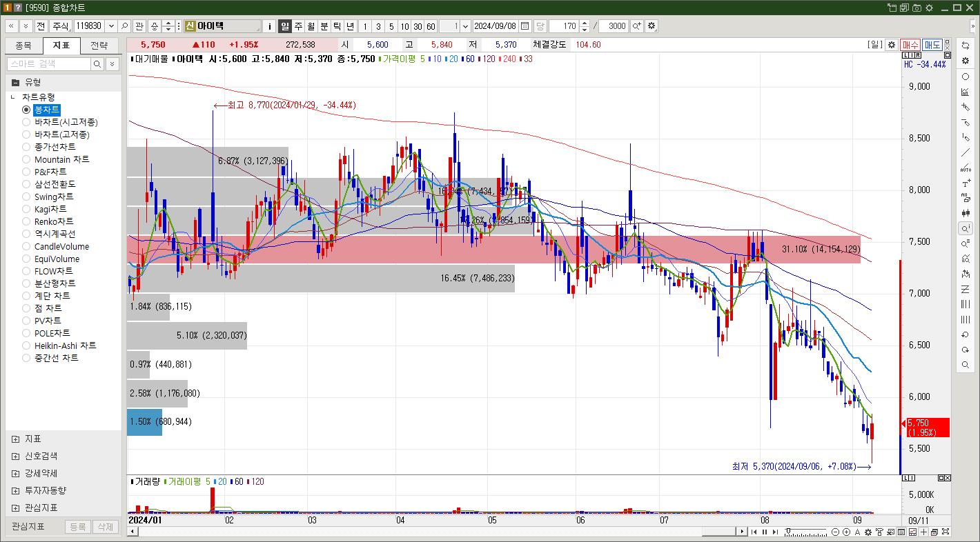Toggle the crosshair plus icon in bottom bar
Viewport: 980px width, 542px height.
tap(923, 532)
